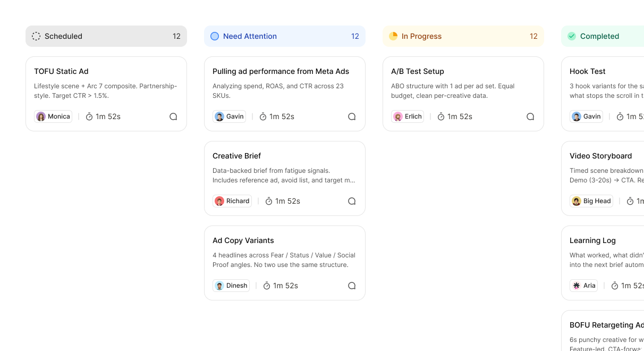
Task: Click the Erlich assignee badge
Action: click(x=408, y=116)
